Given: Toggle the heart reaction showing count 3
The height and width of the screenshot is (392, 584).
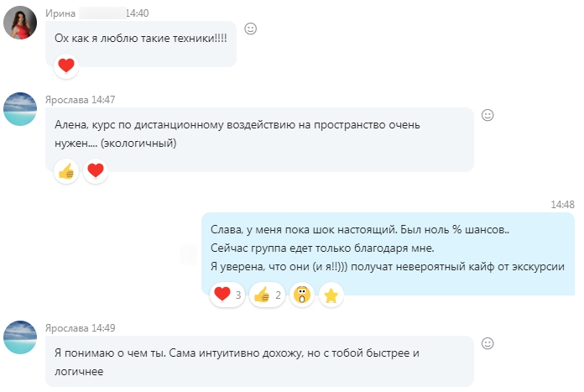Looking at the screenshot, I should point(227,295).
